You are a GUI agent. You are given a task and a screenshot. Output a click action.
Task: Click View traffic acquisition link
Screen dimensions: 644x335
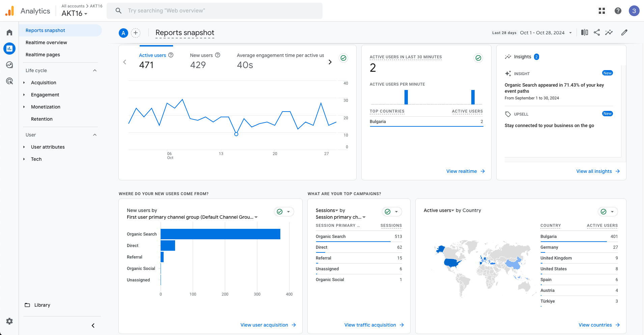pyautogui.click(x=374, y=325)
